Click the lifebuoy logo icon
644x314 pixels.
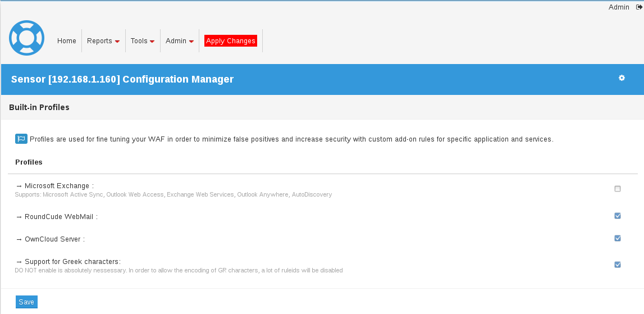click(x=27, y=38)
